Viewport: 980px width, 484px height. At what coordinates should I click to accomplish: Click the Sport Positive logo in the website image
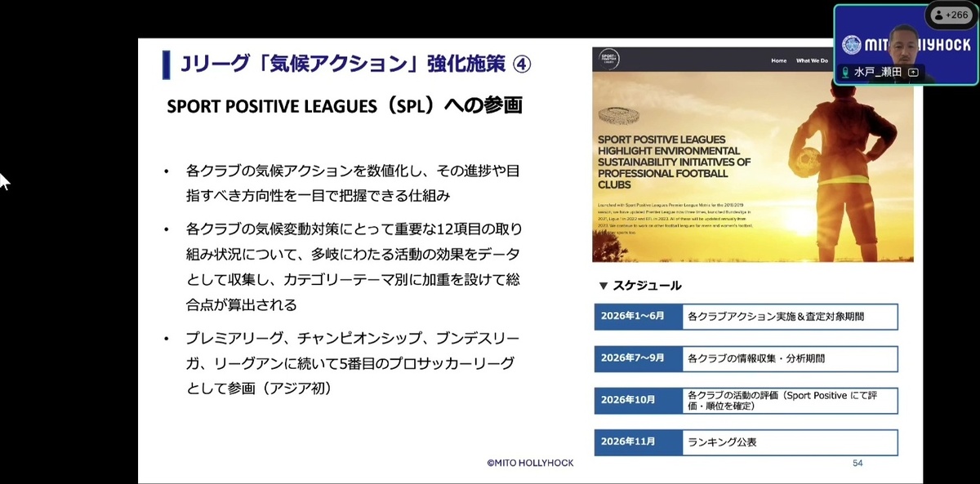coord(608,59)
